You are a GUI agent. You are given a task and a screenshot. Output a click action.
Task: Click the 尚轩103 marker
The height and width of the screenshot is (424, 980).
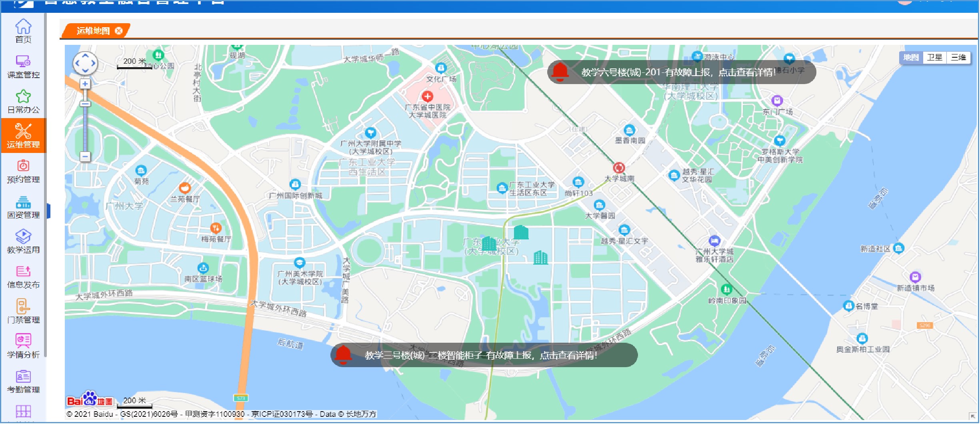coord(578,182)
